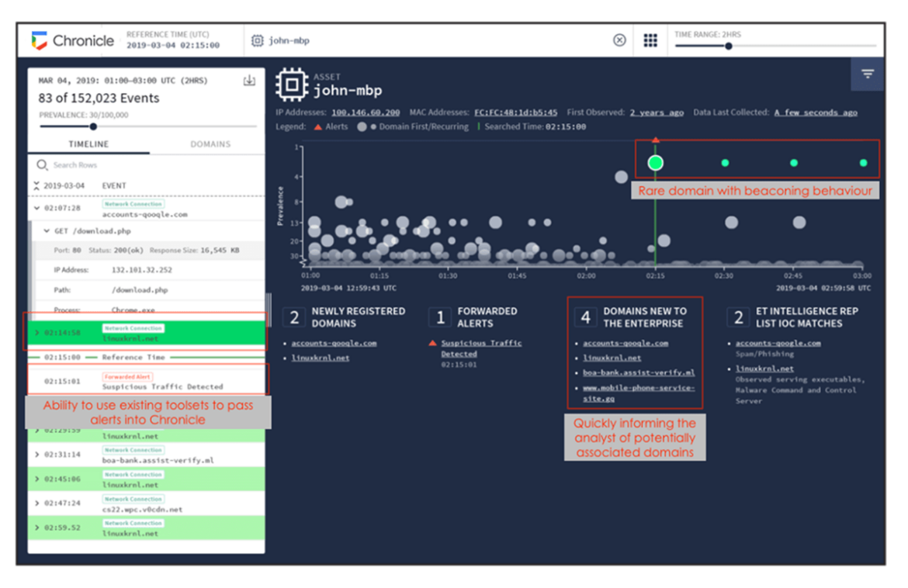Open accounts-google.com under Domains New to Enterprise
This screenshot has width=908, height=588.
[626, 343]
